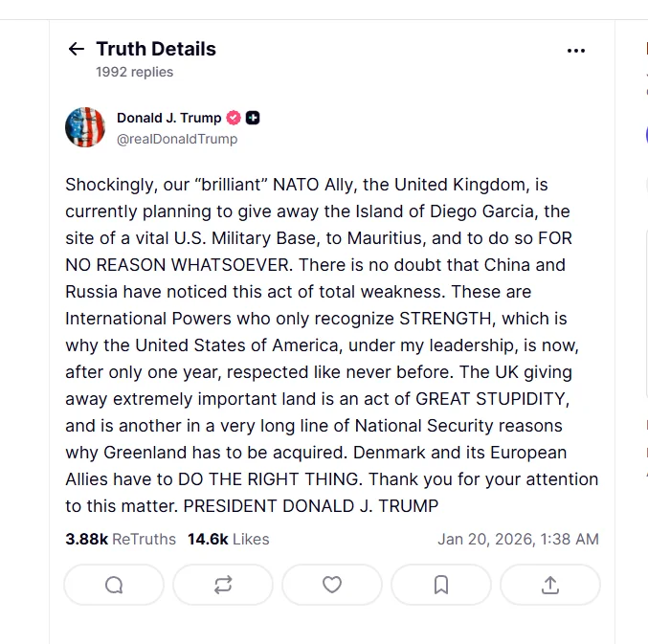Bookmark this Truth post
The height and width of the screenshot is (644, 648).
tap(441, 585)
